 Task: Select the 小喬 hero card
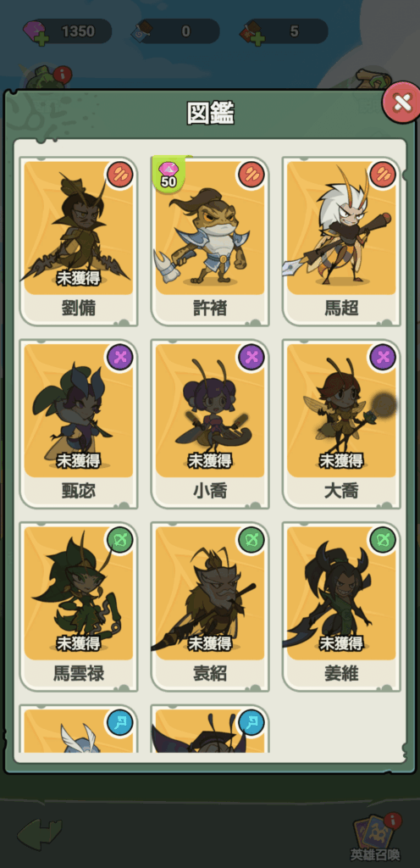(x=210, y=424)
